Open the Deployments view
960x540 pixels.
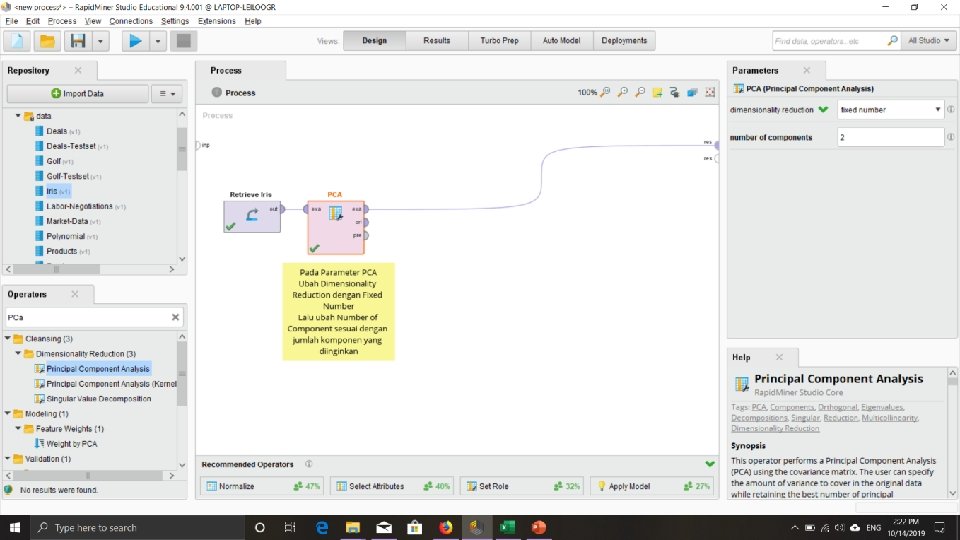(624, 40)
